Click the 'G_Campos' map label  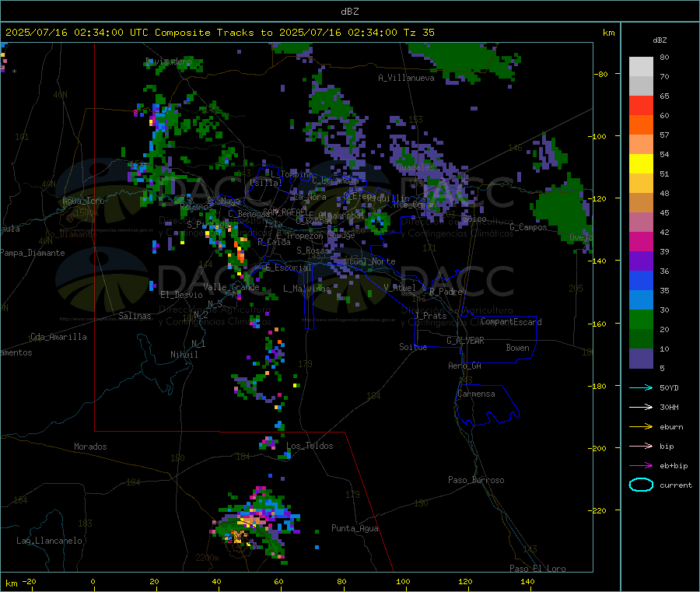pos(529,227)
